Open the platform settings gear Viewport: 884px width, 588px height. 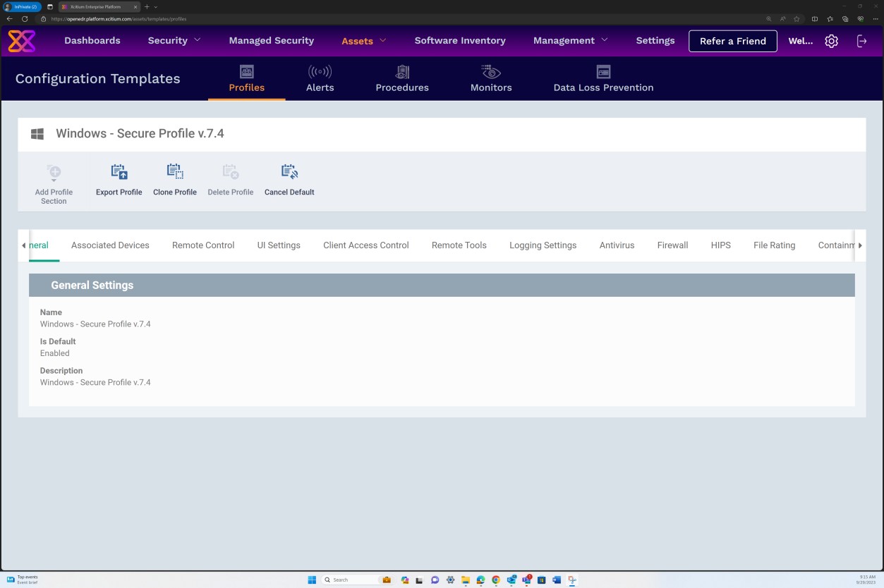[x=831, y=40]
